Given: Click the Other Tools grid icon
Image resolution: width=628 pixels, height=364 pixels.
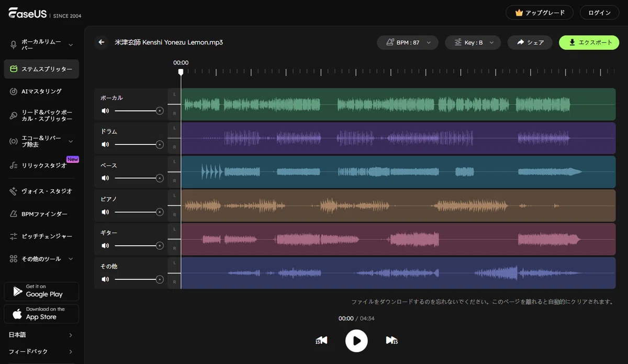Looking at the screenshot, I should coord(14,259).
